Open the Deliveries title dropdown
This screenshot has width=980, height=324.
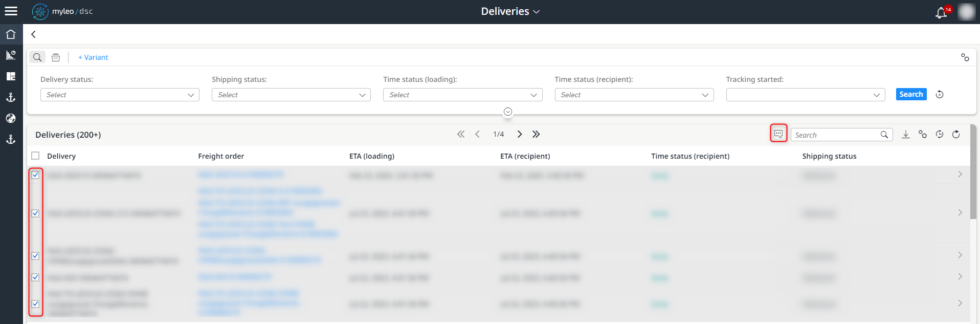coord(510,11)
